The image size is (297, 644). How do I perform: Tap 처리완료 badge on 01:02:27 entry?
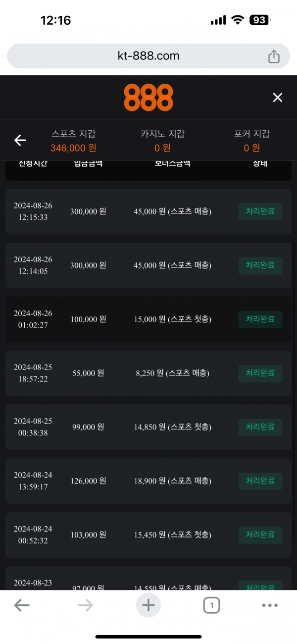260,320
